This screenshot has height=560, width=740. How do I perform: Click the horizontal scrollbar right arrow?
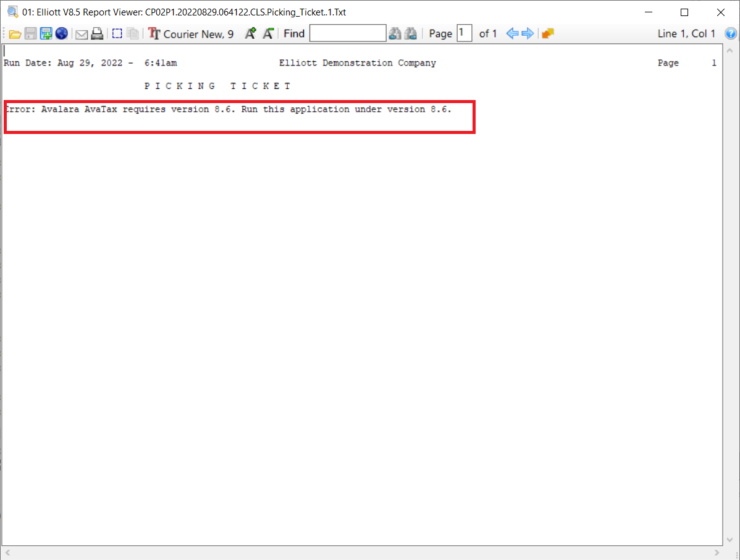coord(717,553)
